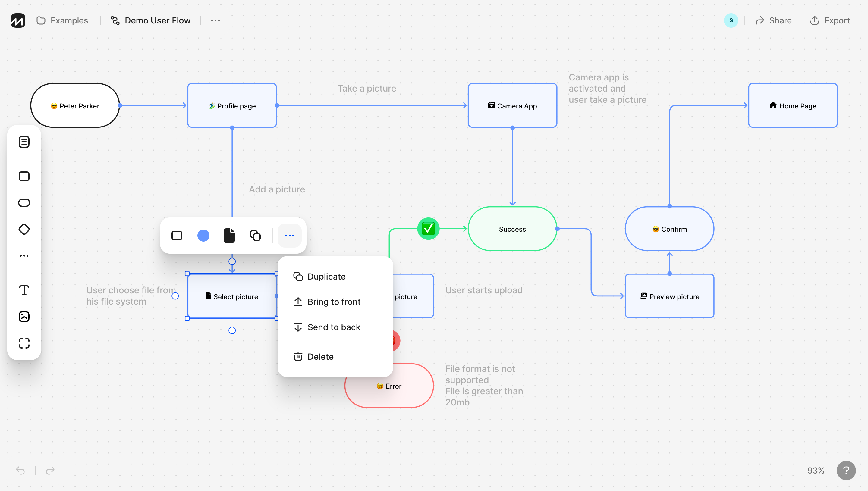Select the rounded pill shape tool
The width and height of the screenshot is (868, 491).
[x=24, y=203]
